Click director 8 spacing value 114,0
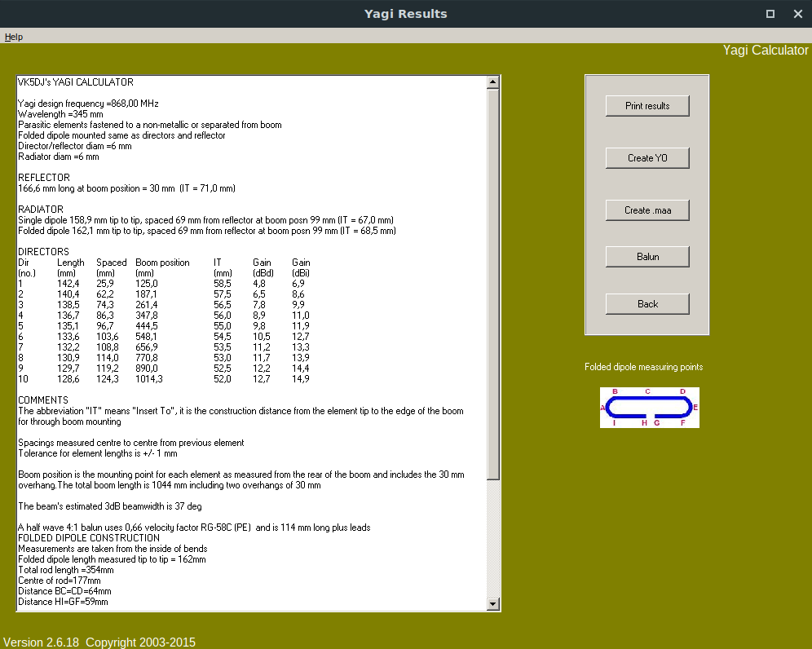The width and height of the screenshot is (812, 649). (107, 358)
